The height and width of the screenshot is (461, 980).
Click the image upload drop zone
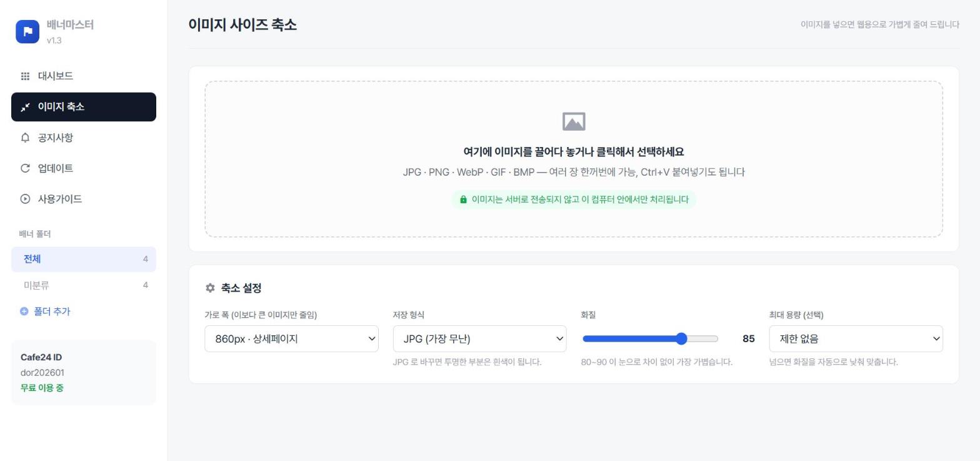click(x=574, y=159)
